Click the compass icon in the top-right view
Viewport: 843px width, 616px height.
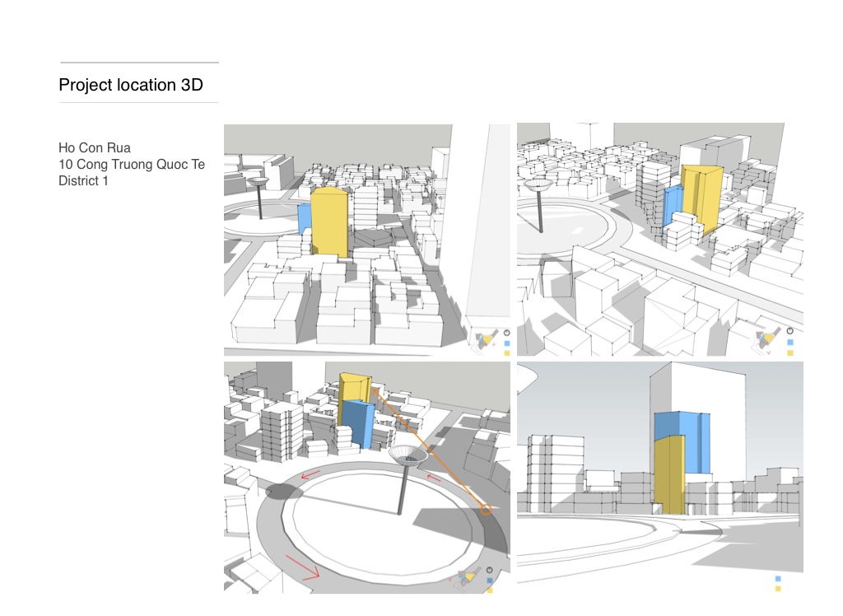790,331
